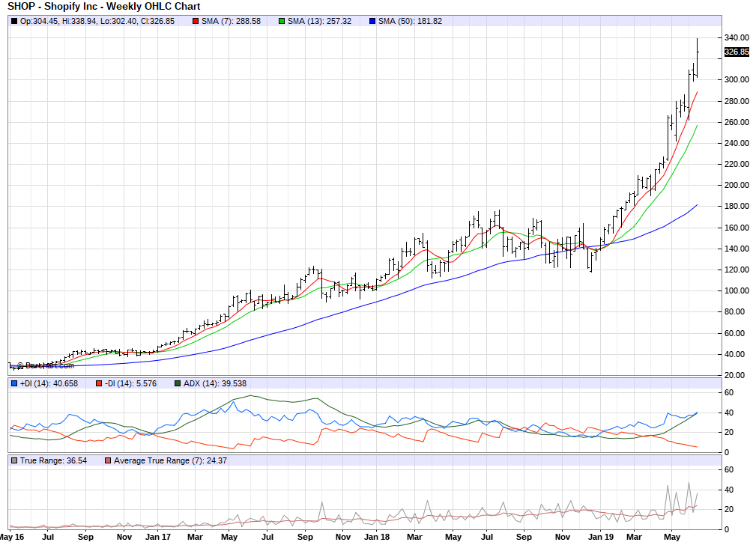The height and width of the screenshot is (560, 753).
Task: Click the 120.00 price axis label
Action: 737,270
